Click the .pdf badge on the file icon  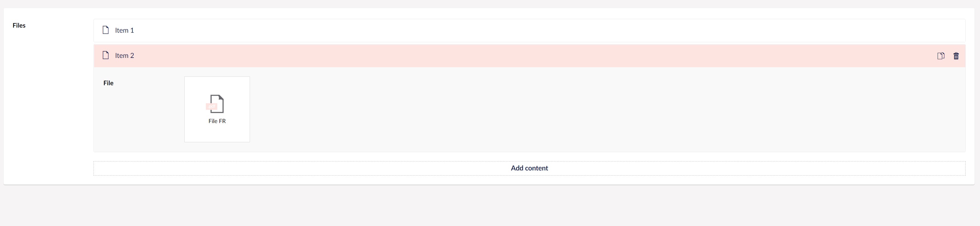pyautogui.click(x=212, y=106)
